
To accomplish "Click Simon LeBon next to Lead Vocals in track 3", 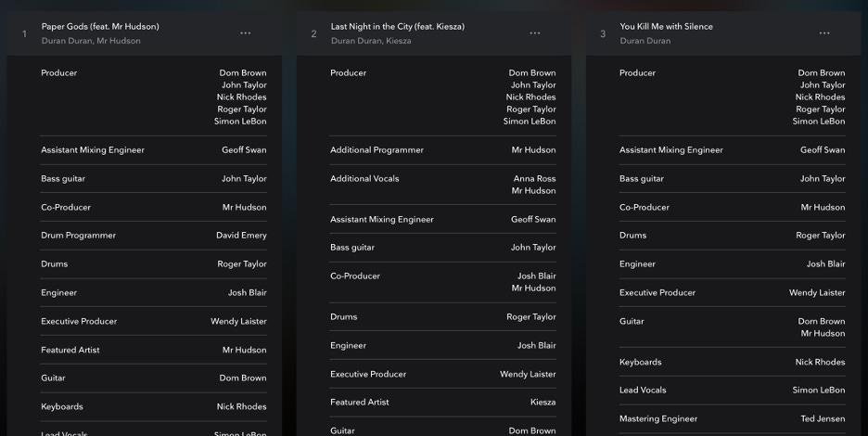I will click(x=818, y=390).
